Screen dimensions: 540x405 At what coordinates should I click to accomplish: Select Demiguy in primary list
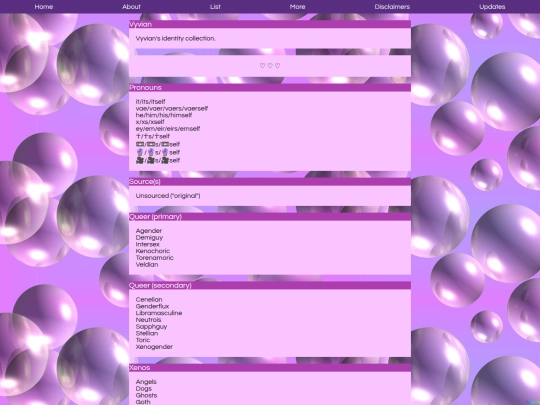click(x=149, y=238)
